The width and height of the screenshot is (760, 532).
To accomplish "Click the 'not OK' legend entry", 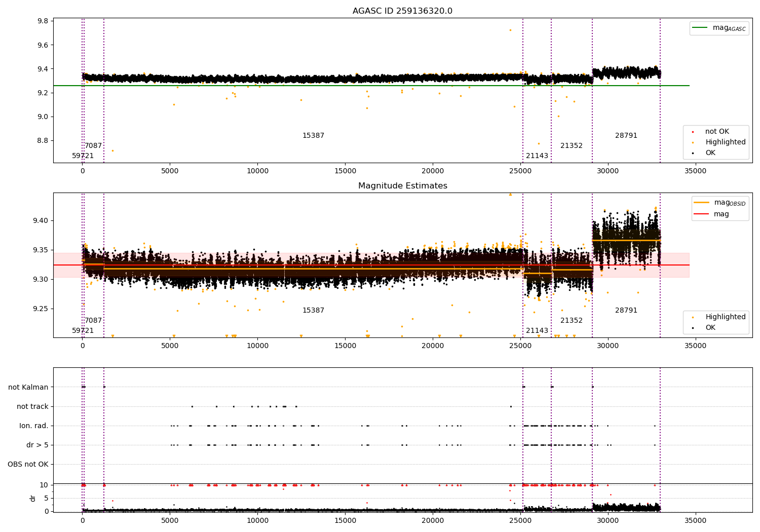I will tap(716, 132).
